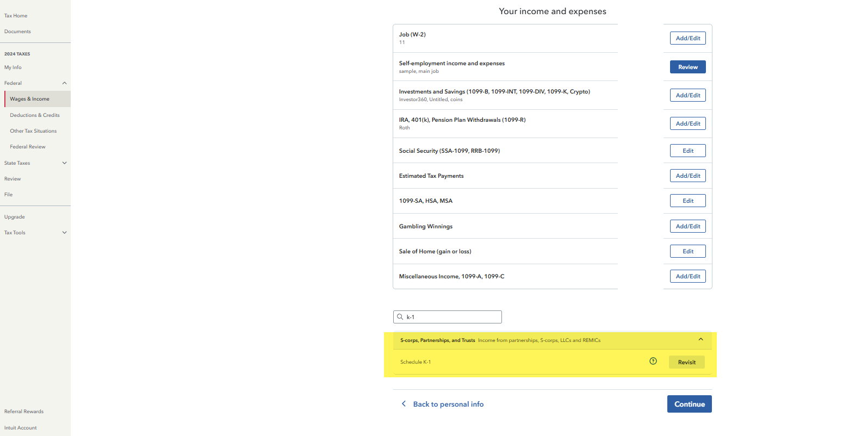Collapse the Federal section in sidebar

tap(64, 83)
